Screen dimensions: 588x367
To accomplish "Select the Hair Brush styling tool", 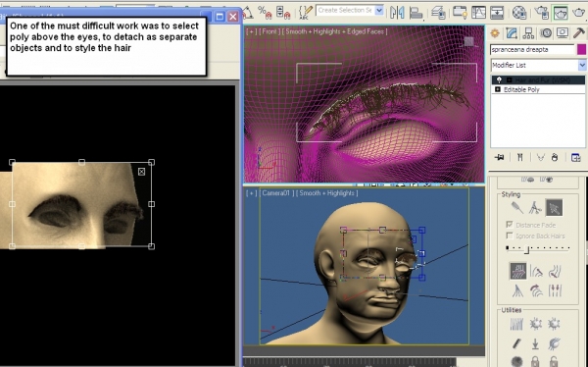I will click(516, 207).
